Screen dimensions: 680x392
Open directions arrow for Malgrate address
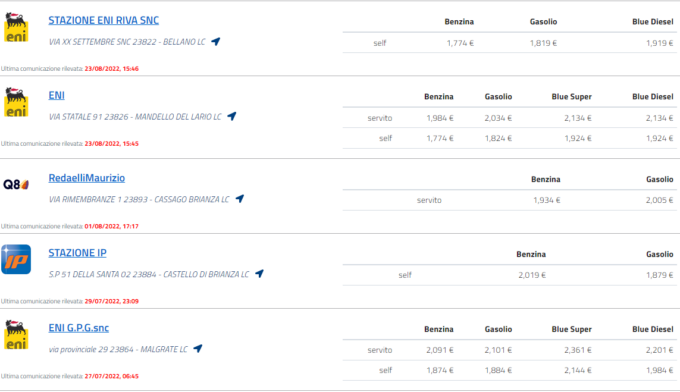tap(197, 348)
